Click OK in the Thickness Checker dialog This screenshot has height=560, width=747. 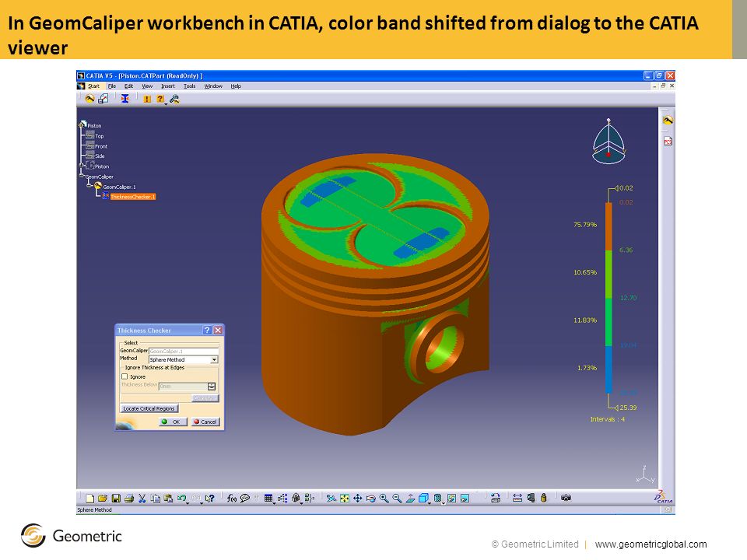pos(173,422)
